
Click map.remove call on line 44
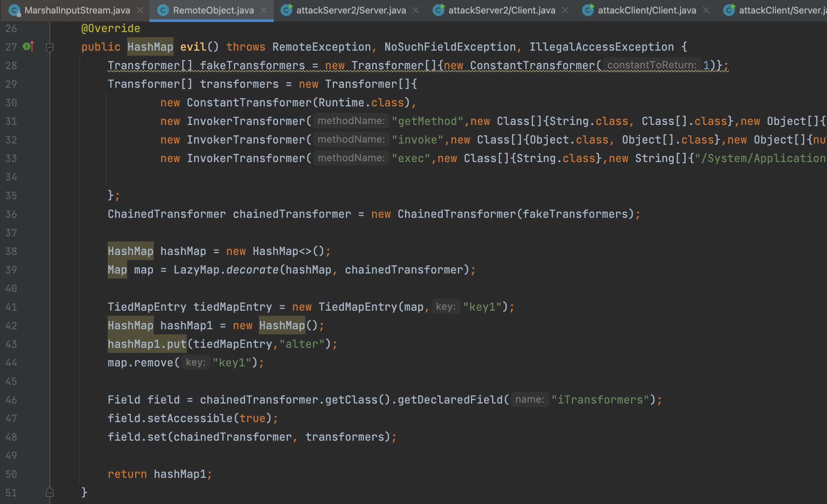pyautogui.click(x=144, y=363)
